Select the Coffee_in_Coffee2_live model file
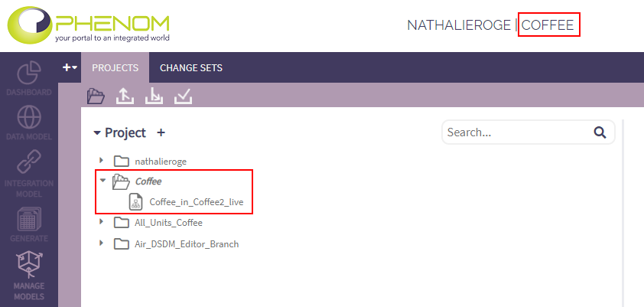The width and height of the screenshot is (644, 307). 201,202
